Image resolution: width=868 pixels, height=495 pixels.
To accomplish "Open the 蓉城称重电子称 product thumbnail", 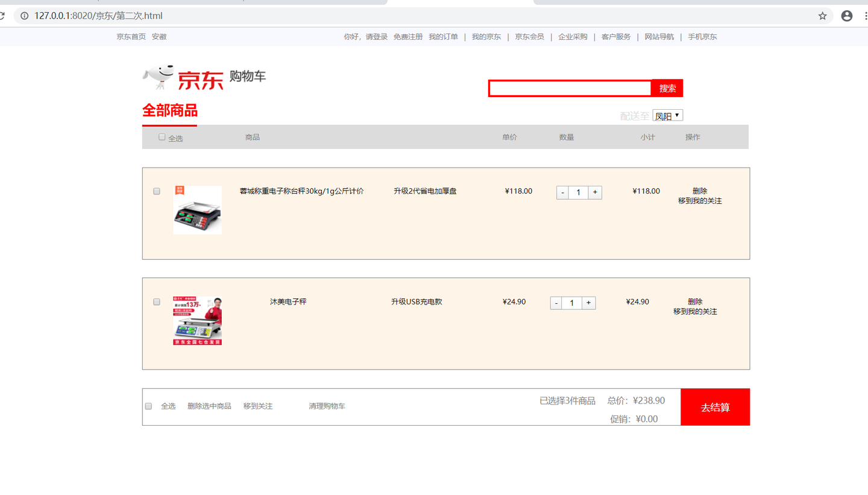I will click(197, 210).
